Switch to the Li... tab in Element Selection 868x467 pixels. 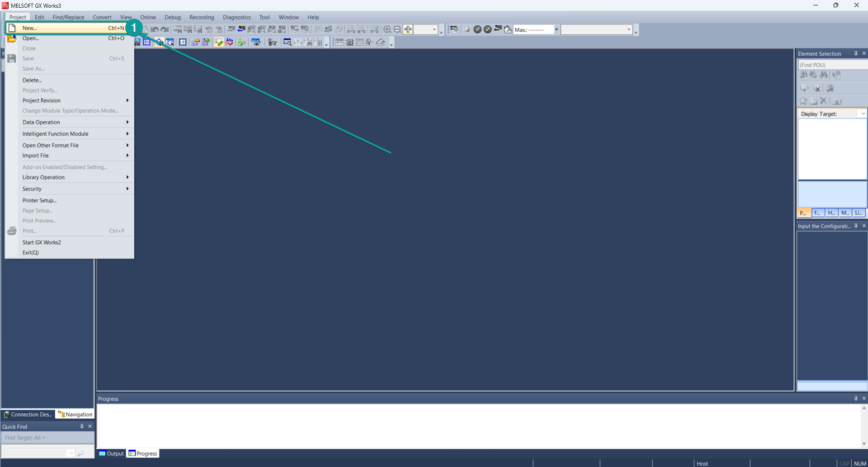(x=859, y=213)
